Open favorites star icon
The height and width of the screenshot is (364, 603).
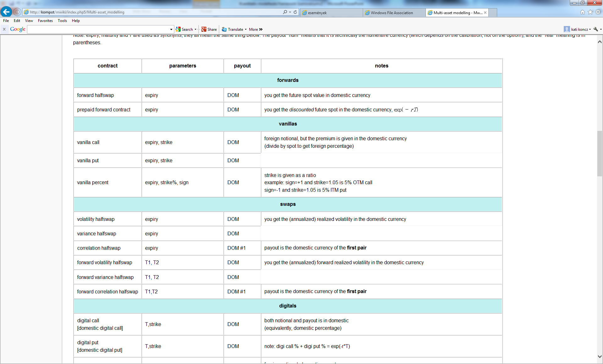click(590, 12)
